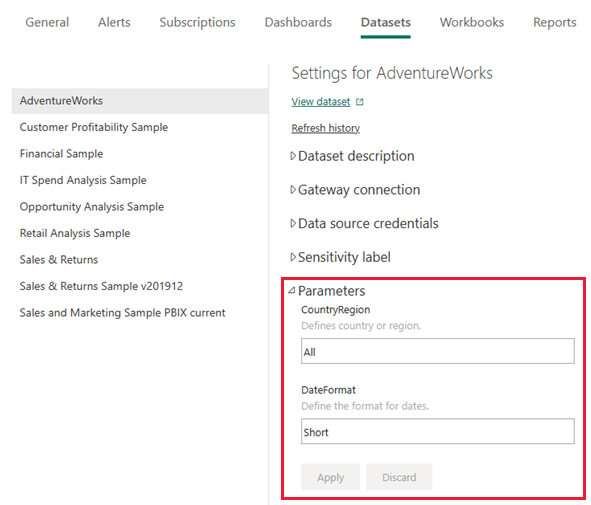
Task: Select the AdventureWorks dataset
Action: (140, 101)
